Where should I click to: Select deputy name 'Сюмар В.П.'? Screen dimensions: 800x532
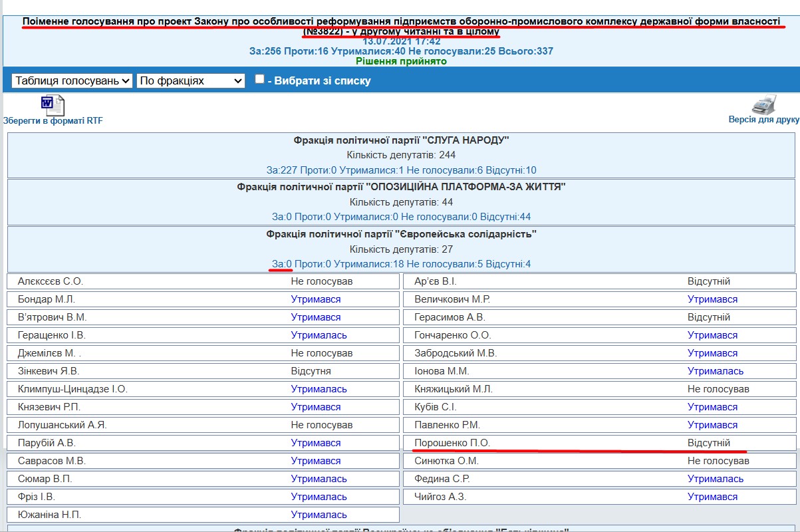(x=45, y=479)
